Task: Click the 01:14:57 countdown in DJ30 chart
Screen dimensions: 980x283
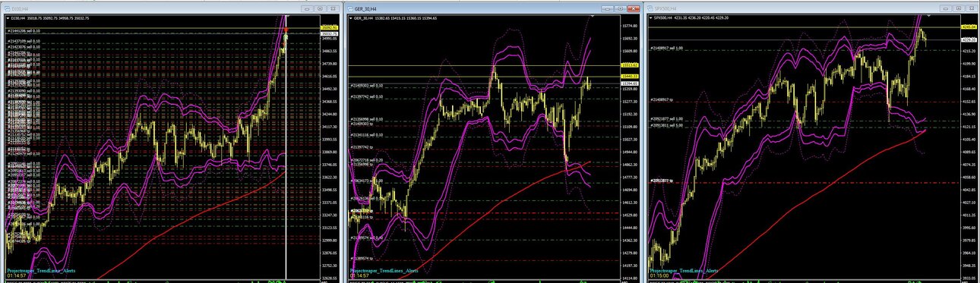Action: (17, 275)
